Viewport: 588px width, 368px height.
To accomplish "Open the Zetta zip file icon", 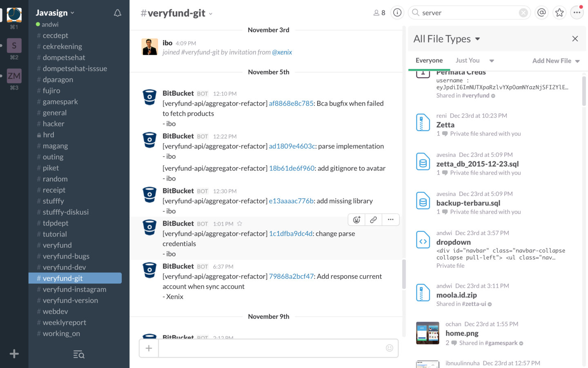I will point(423,123).
